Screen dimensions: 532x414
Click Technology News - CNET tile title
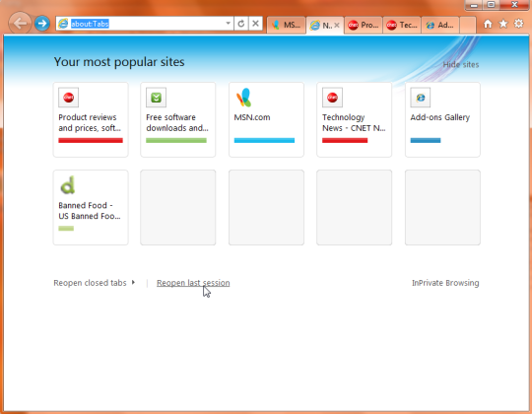coord(354,122)
